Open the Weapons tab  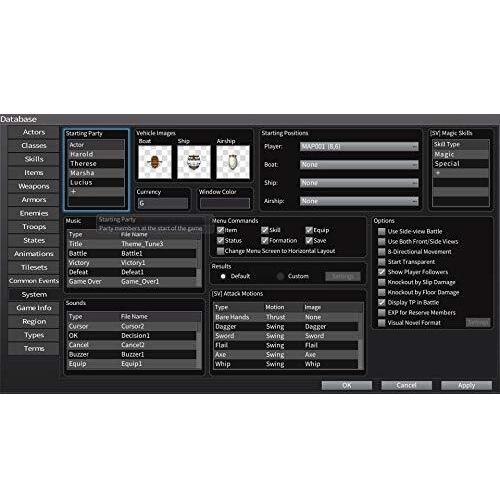(34, 186)
